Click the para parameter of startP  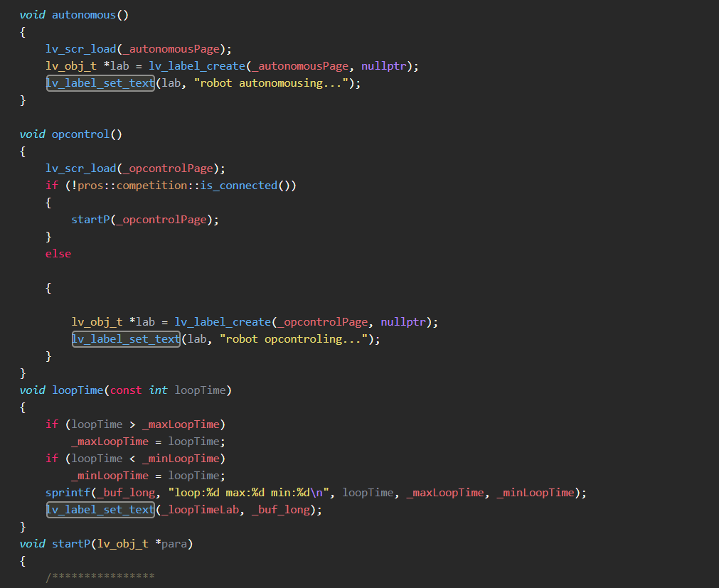point(174,543)
